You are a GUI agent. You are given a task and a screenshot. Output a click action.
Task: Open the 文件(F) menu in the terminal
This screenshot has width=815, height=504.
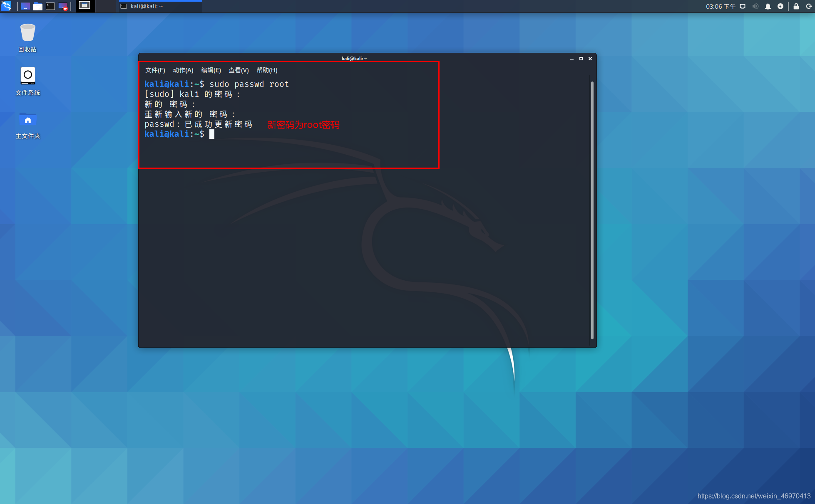(x=155, y=70)
